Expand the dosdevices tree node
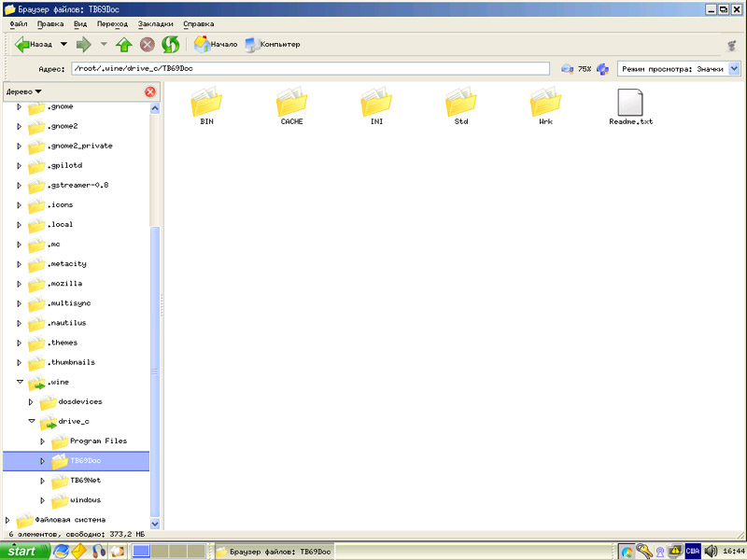 [x=31, y=402]
